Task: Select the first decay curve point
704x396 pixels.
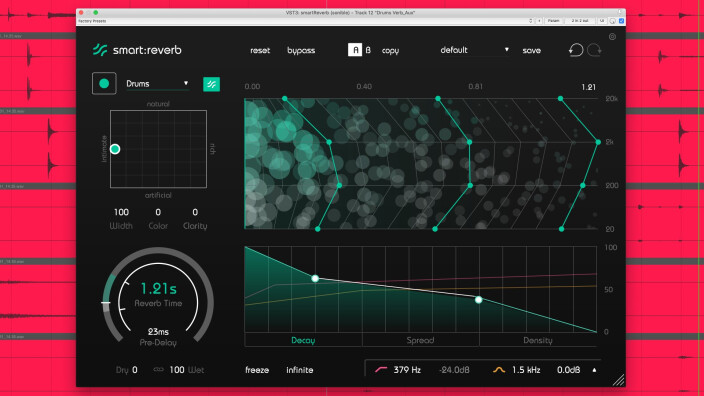Action: [x=315, y=278]
